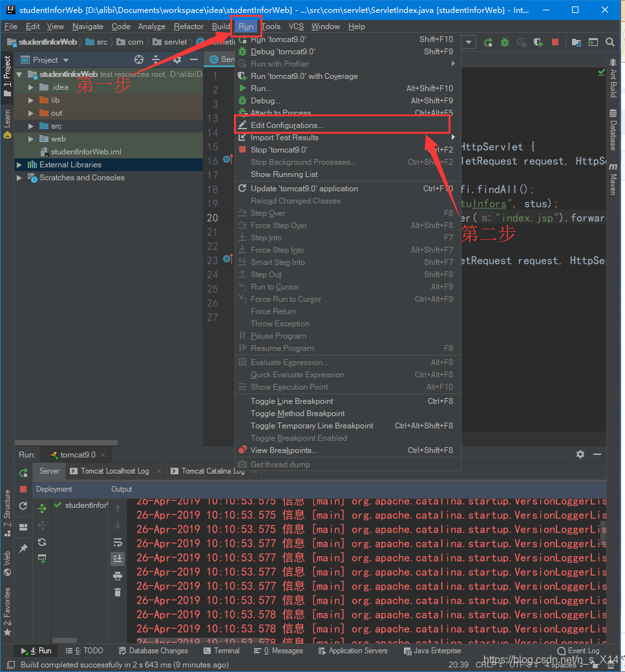Screen dimensions: 625x672
Task: Select studentInforWeb.iml file
Action: point(86,152)
